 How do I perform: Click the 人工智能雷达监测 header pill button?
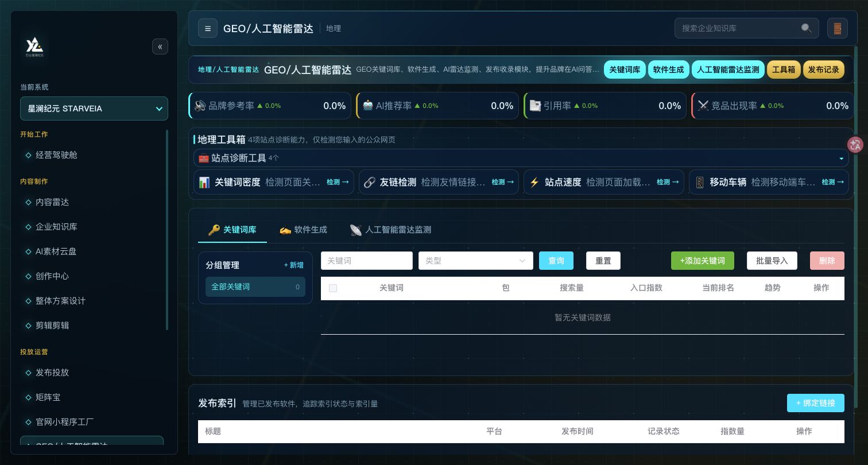(x=728, y=69)
